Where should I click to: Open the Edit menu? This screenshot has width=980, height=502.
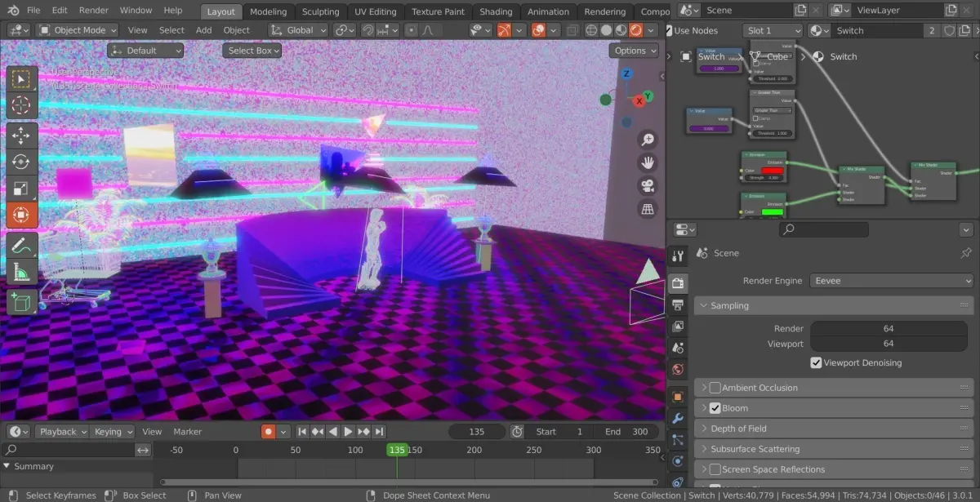pos(60,11)
